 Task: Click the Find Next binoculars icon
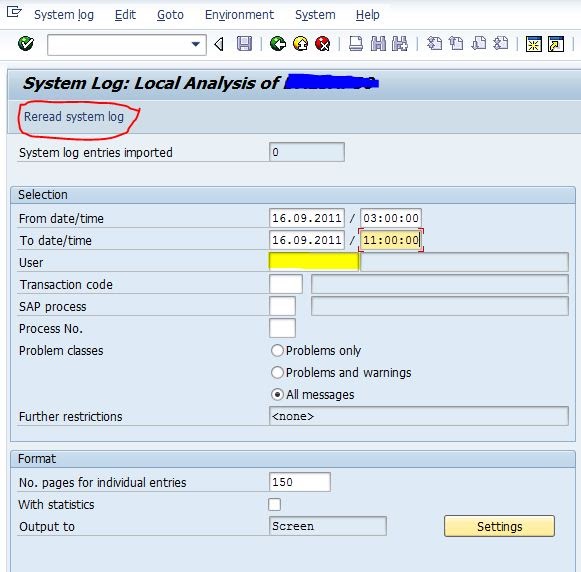[400, 44]
